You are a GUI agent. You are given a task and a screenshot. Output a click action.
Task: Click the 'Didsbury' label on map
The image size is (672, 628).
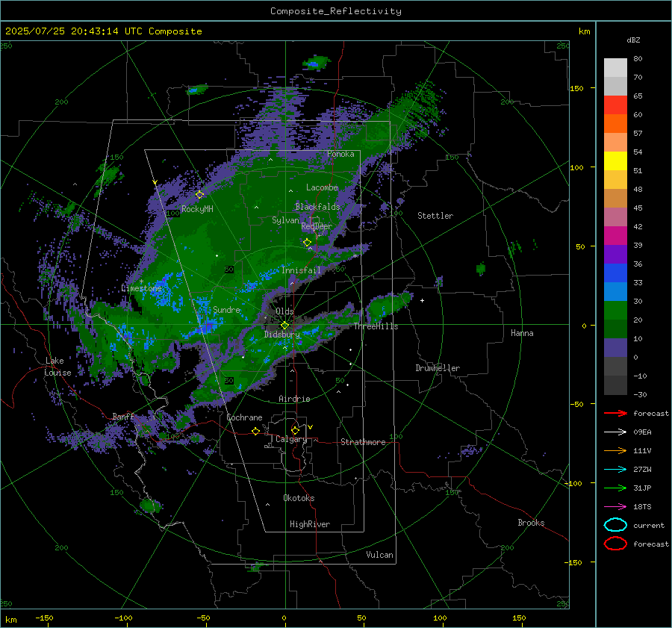pos(282,335)
